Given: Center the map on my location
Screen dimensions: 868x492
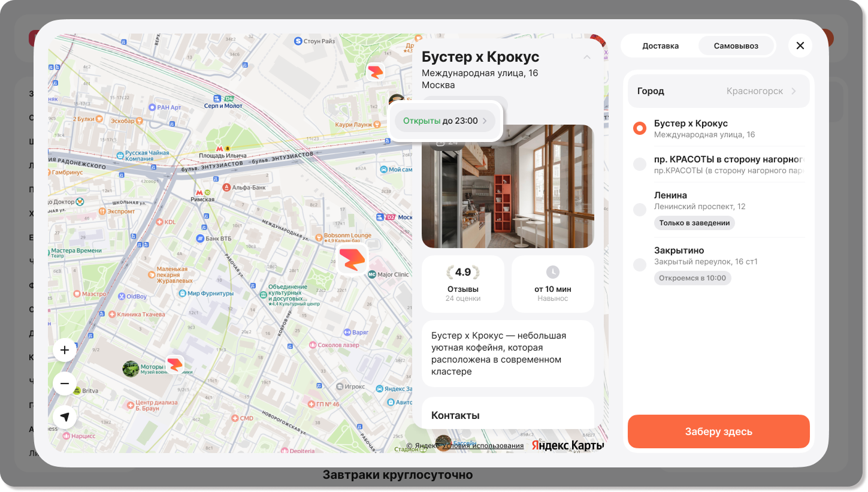Looking at the screenshot, I should pos(65,417).
